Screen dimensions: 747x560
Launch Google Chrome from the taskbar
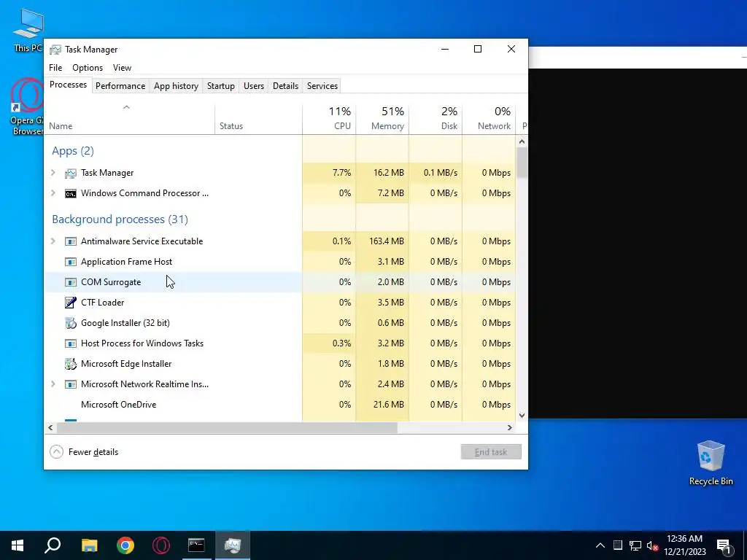click(125, 545)
